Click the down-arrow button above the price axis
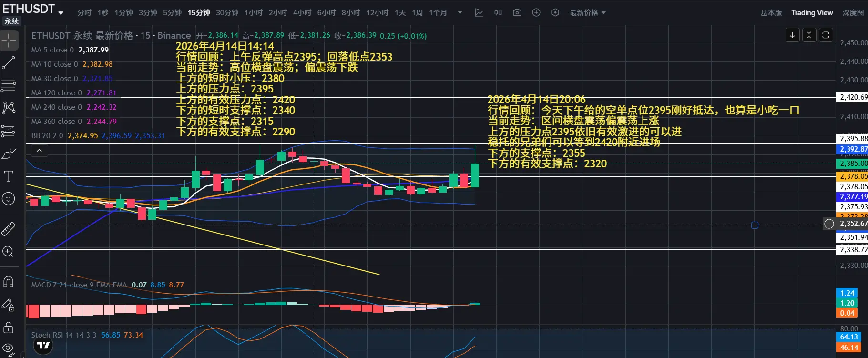The image size is (868, 358). pos(792,35)
